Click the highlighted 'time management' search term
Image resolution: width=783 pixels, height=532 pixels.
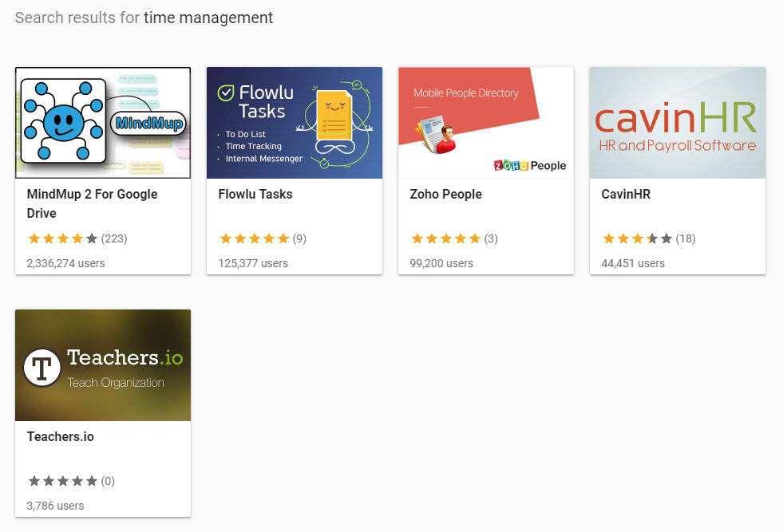click(208, 17)
